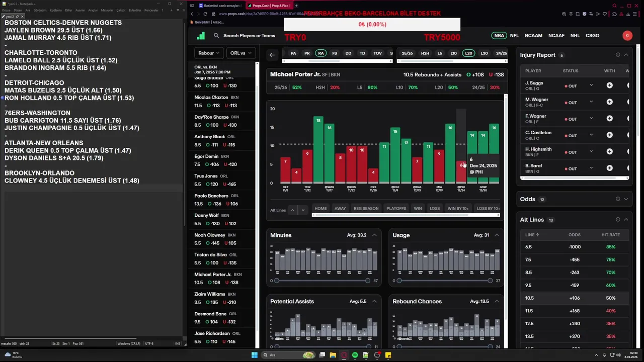Switch to the NHL league tab
The width and height of the screenshot is (644, 362).
575,36
